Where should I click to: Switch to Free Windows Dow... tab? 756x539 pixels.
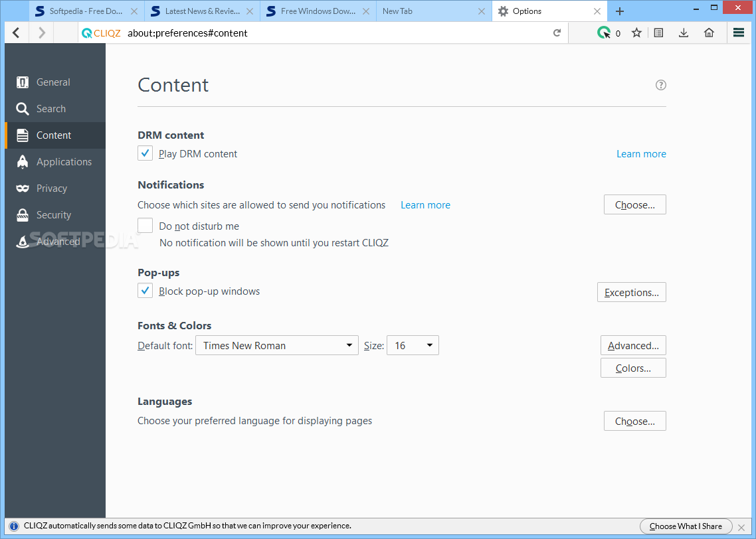click(x=318, y=11)
